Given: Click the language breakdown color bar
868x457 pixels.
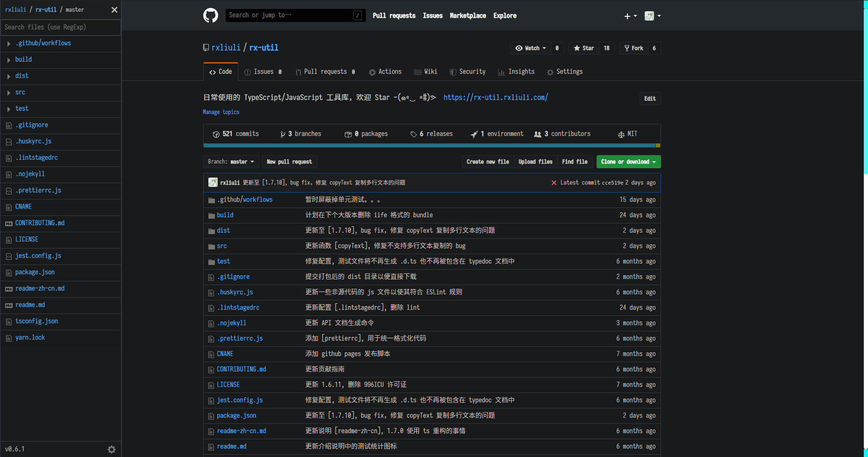Looking at the screenshot, I should pyautogui.click(x=432, y=146).
